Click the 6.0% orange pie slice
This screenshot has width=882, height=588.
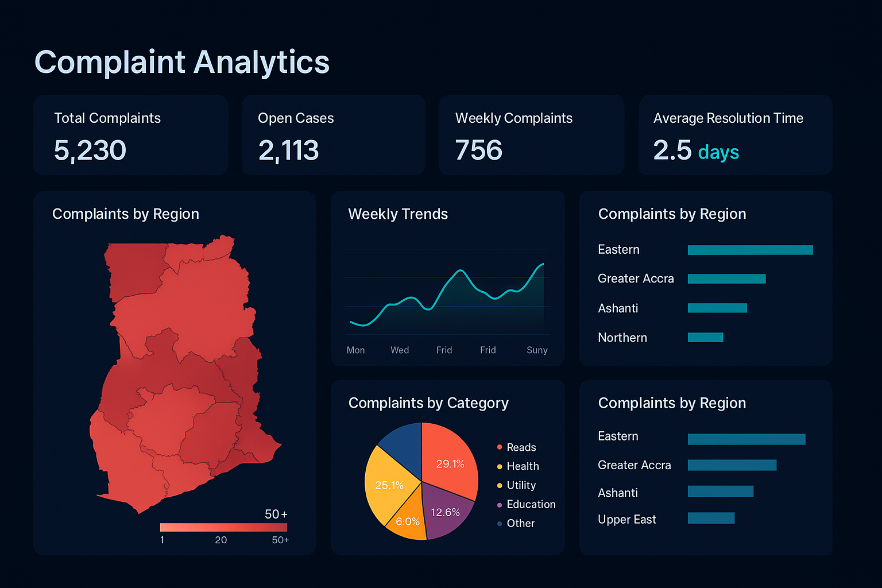pos(409,523)
